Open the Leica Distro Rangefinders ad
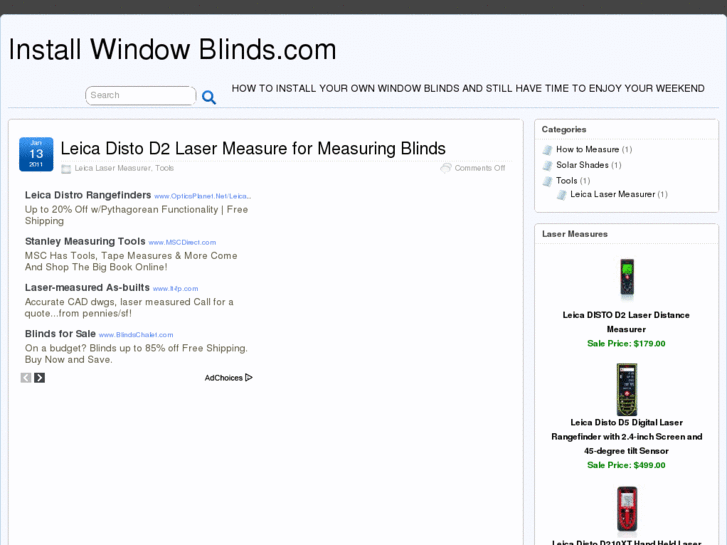Screen dimensions: 727x545 88,195
